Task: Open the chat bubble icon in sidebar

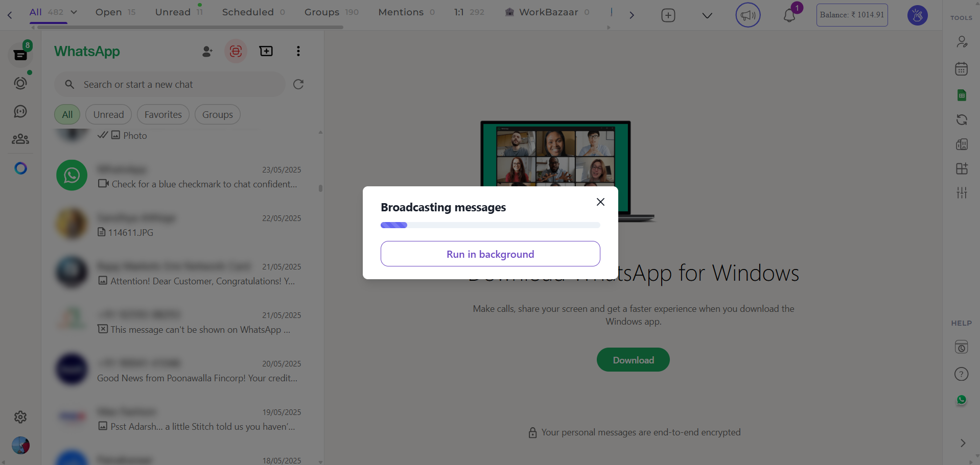Action: (x=20, y=111)
